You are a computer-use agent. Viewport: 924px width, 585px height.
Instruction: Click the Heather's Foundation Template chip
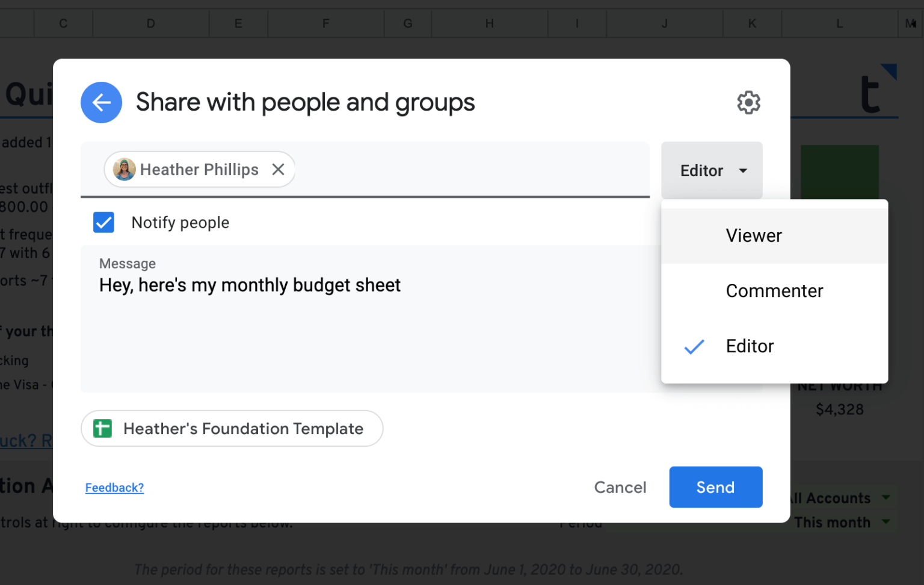243,428
